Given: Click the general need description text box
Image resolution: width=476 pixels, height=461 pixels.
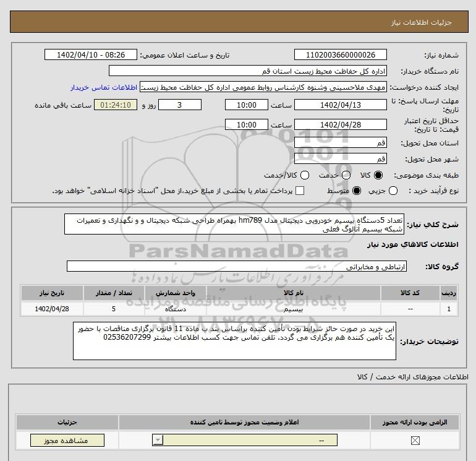Looking at the screenshot, I should pyautogui.click(x=234, y=224).
